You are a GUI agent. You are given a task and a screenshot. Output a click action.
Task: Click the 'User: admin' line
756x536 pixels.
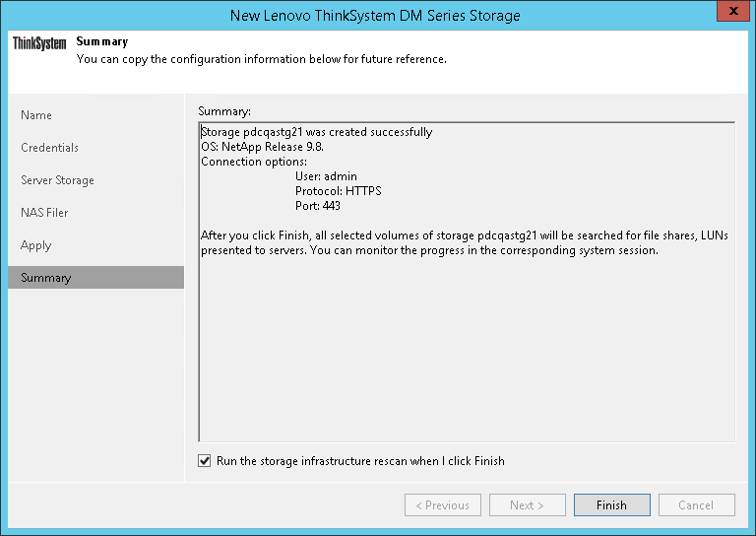326,176
